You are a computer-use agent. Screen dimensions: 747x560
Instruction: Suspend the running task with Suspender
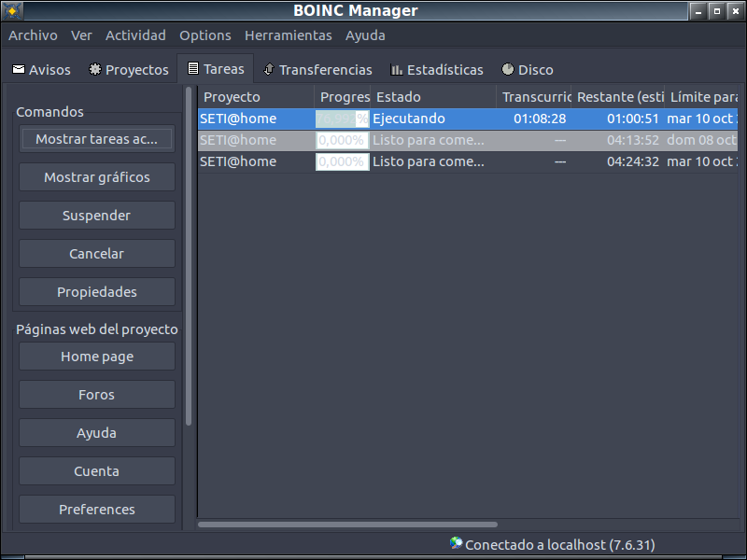point(96,215)
